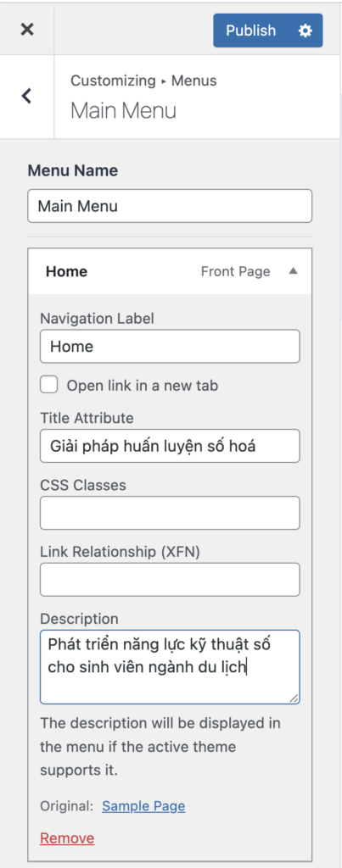342x868 pixels.
Task: Collapse the Home menu item triangle
Action: [x=294, y=271]
